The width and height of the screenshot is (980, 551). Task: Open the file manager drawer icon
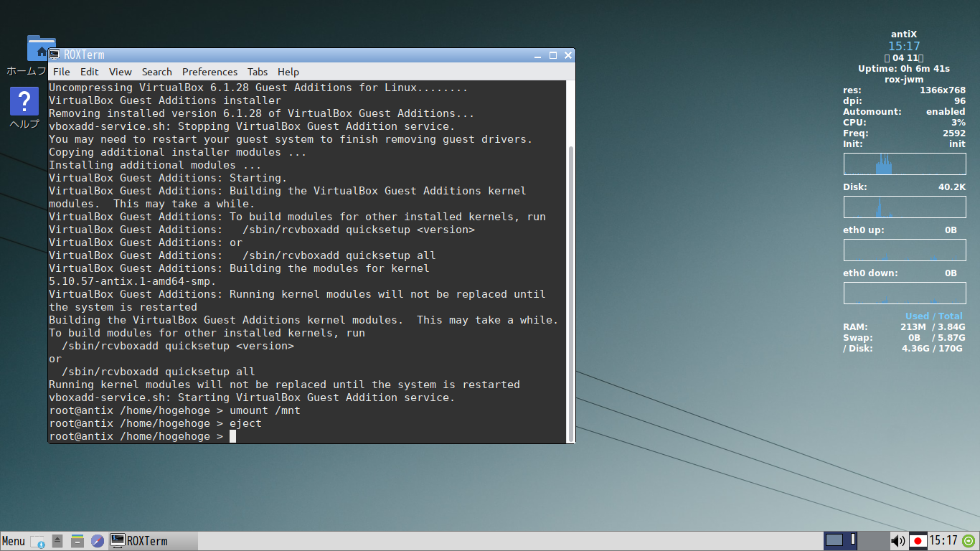(x=77, y=541)
